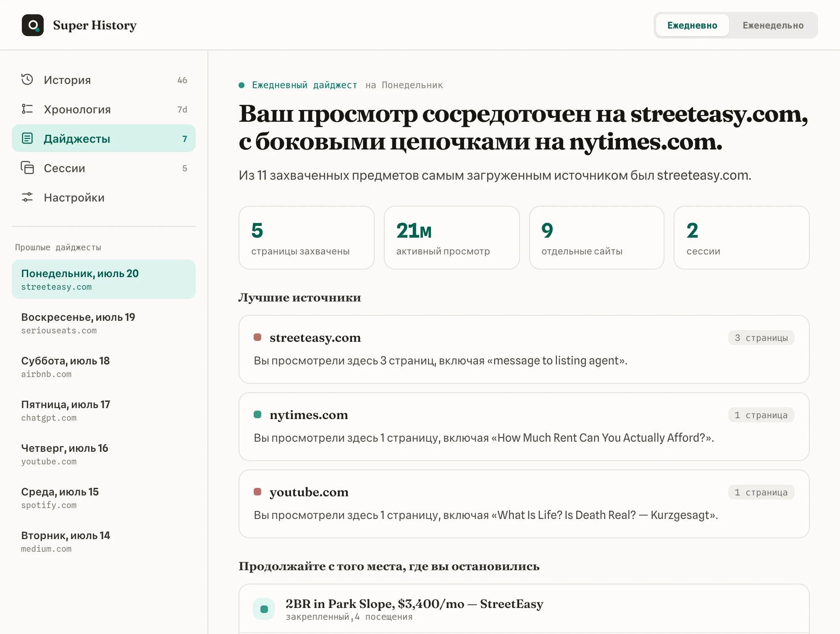Click the Настройки sliders icon

tap(27, 197)
